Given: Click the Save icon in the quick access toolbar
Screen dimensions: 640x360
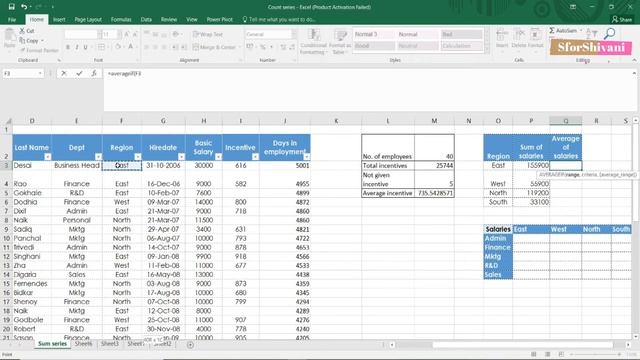Looking at the screenshot, I should click(x=11, y=7).
